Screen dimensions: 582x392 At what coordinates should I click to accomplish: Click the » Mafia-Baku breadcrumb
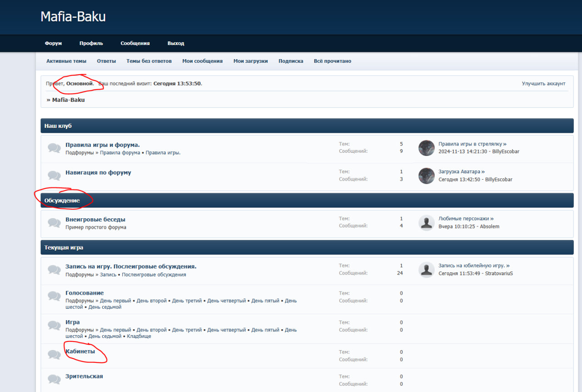[x=65, y=100]
